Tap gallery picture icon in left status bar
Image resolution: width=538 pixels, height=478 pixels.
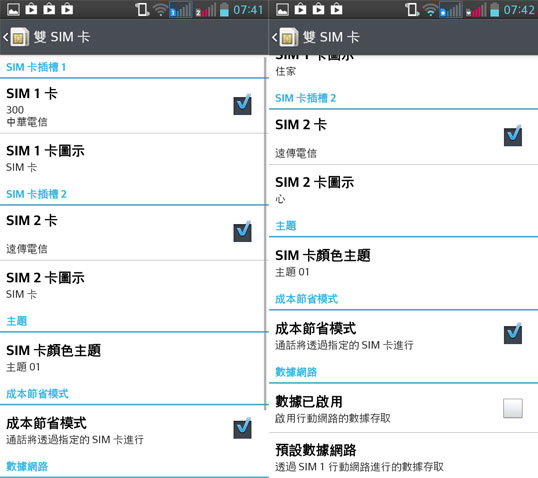[x=13, y=9]
